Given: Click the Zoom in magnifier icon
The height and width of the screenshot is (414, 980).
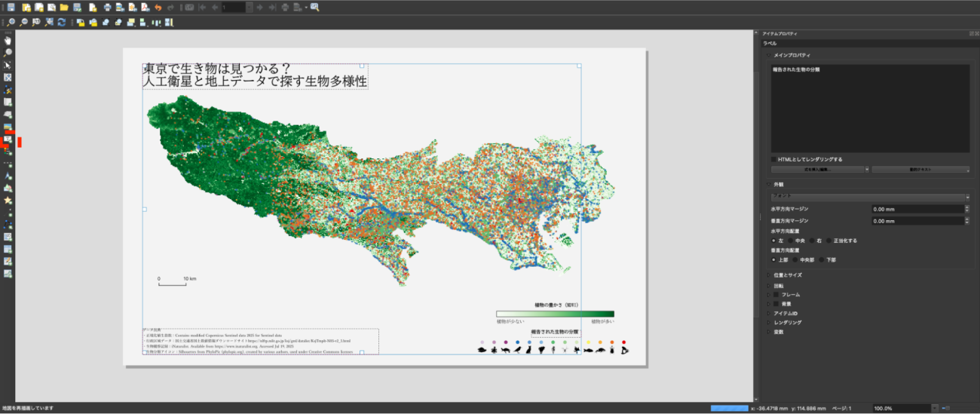Looking at the screenshot, I should (x=11, y=23).
